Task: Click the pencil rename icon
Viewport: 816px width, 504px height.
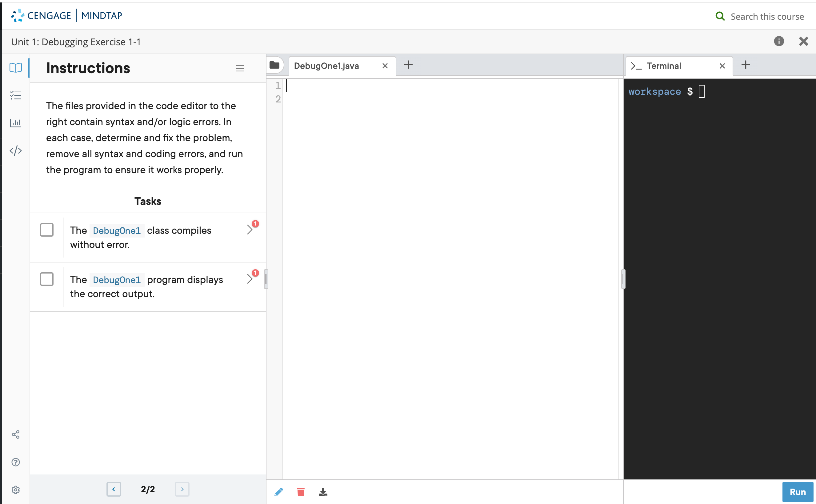Action: pyautogui.click(x=279, y=492)
